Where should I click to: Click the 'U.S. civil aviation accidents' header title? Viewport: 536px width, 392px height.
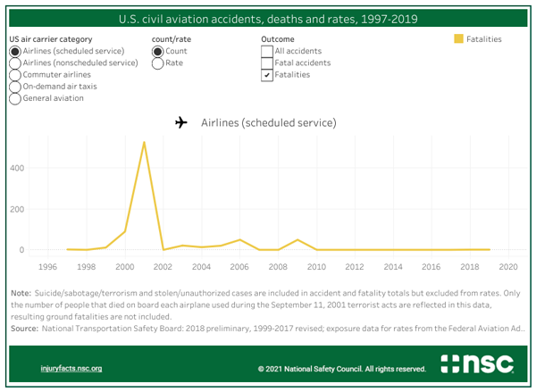(268, 19)
